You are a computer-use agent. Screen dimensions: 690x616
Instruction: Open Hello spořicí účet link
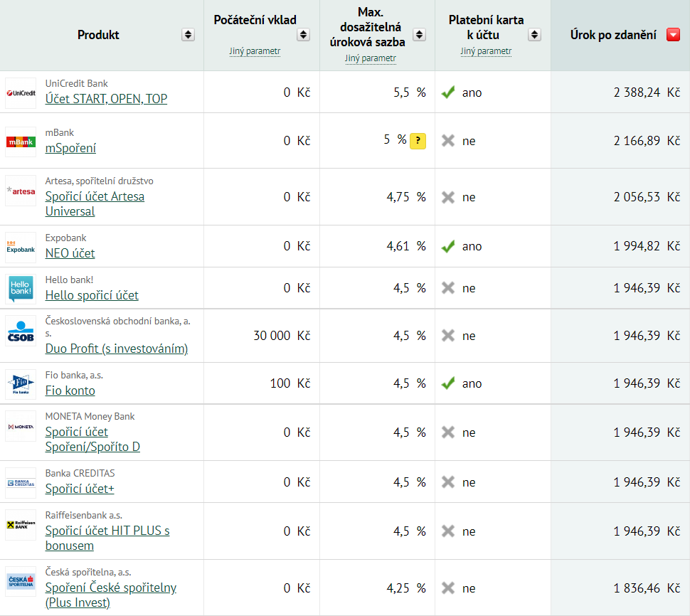tap(92, 295)
